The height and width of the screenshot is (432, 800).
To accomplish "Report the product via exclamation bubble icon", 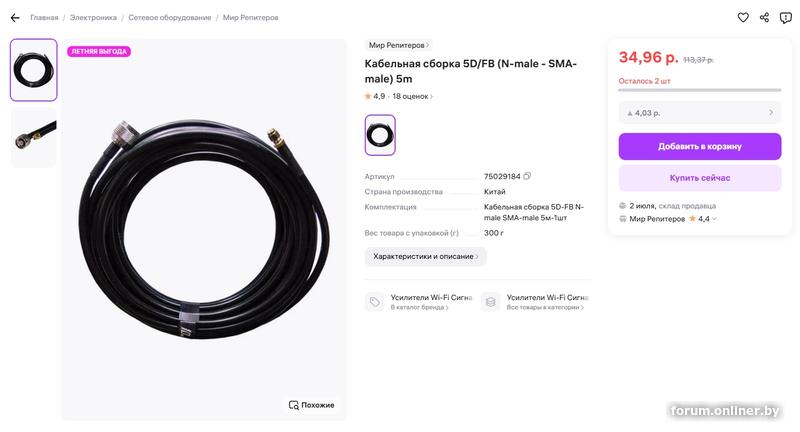I will pos(786,18).
